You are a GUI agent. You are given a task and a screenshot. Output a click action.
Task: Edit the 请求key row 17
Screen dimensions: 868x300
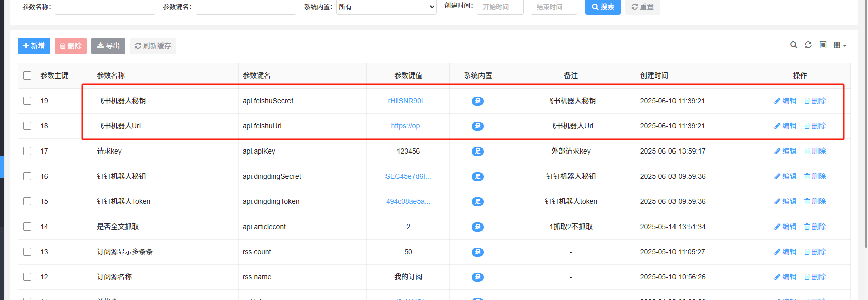785,151
